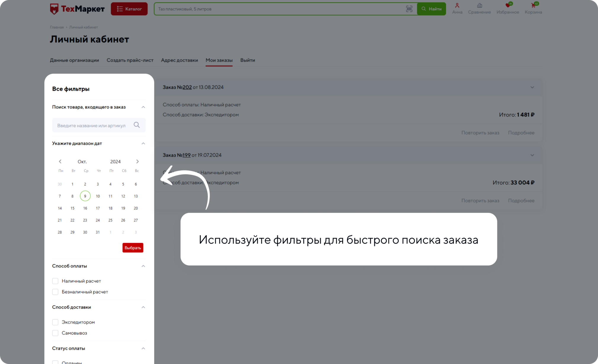Select October 1 in the calendar
598x364 pixels.
pyautogui.click(x=72, y=184)
